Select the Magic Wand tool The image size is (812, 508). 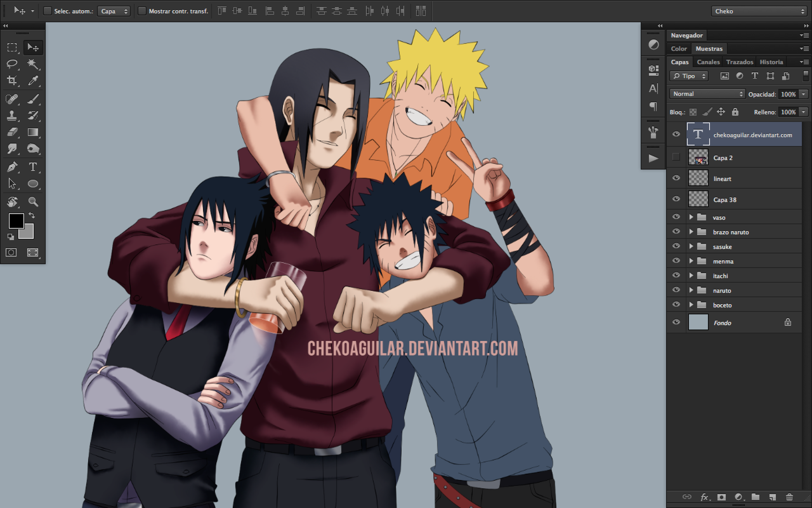pos(33,64)
